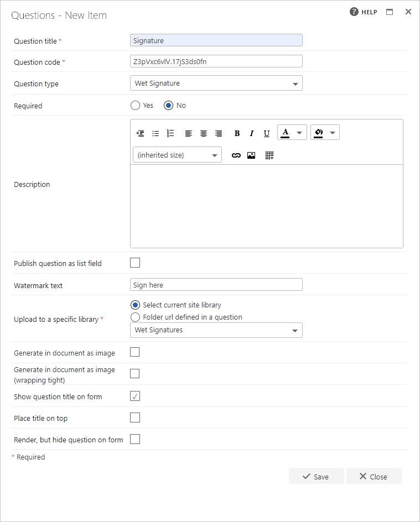The image size is (420, 522).
Task: Open the Question type Wet Signature dropdown
Action: [216, 83]
